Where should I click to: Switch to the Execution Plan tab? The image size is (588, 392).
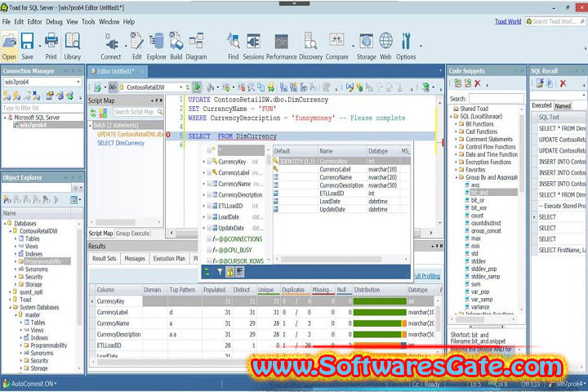click(x=169, y=258)
